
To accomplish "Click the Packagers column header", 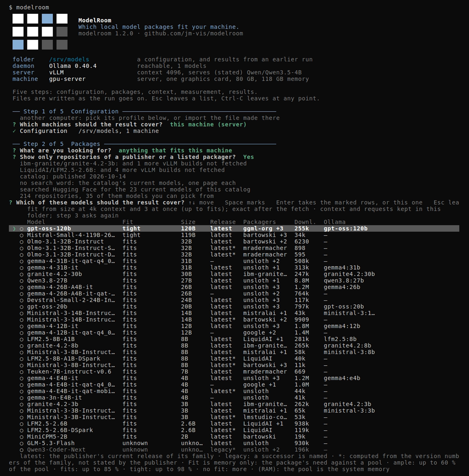I will tap(260, 222).
